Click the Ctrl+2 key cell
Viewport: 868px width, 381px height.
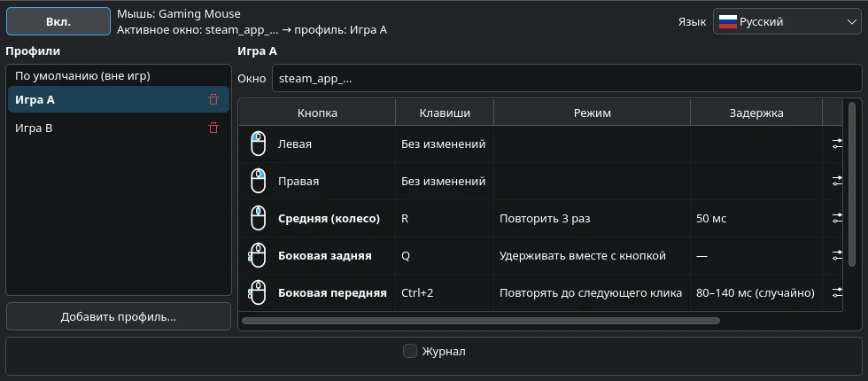pyautogui.click(x=445, y=292)
